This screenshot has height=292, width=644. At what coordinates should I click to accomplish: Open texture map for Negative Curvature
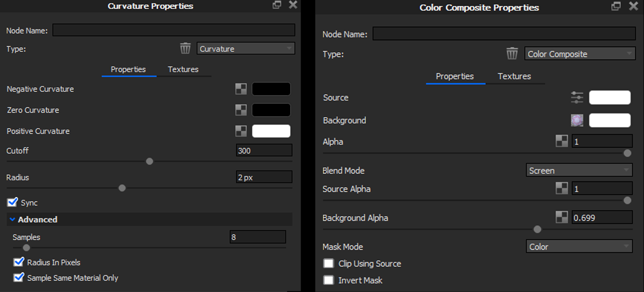(241, 89)
